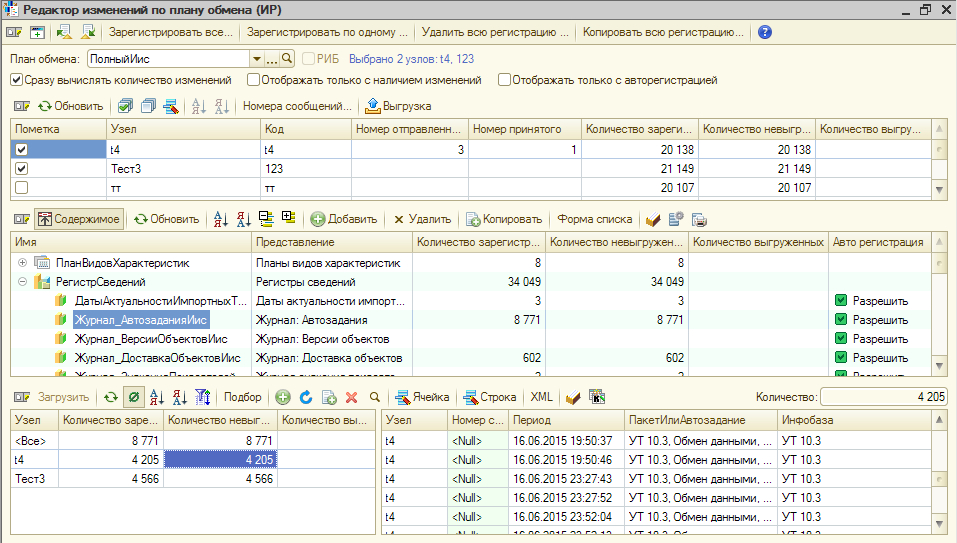957x543 pixels.
Task: Click Копировать всю регистрацию... command
Action: point(663,32)
